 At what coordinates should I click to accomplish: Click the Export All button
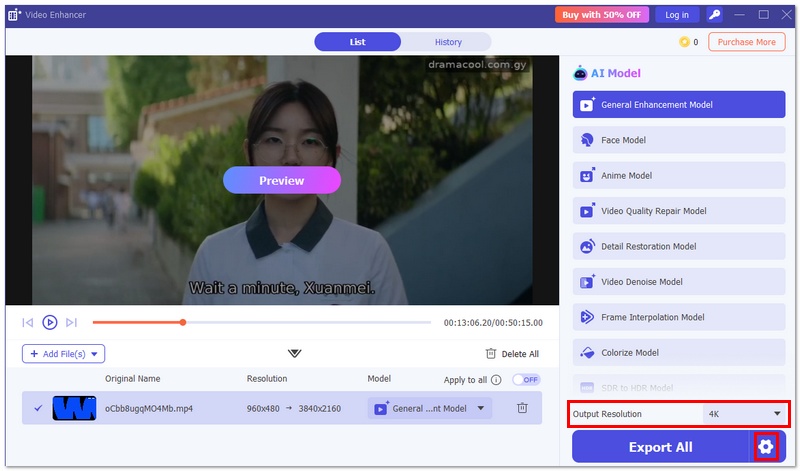click(x=660, y=447)
